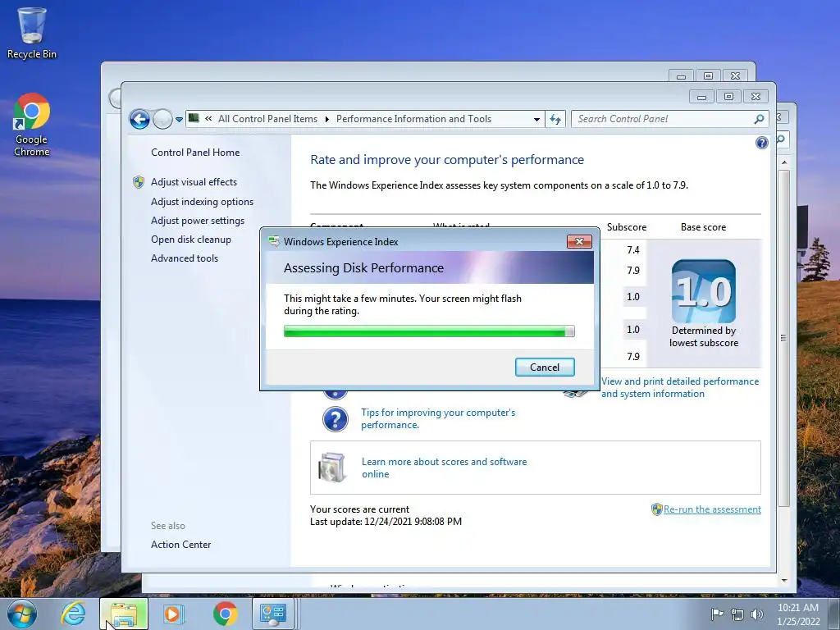The height and width of the screenshot is (630, 840).
Task: Click the Windows Experience Index title icon
Action: pos(274,242)
